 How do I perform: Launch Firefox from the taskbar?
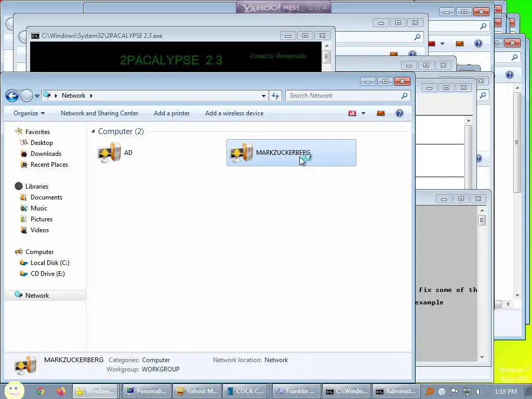pyautogui.click(x=61, y=391)
